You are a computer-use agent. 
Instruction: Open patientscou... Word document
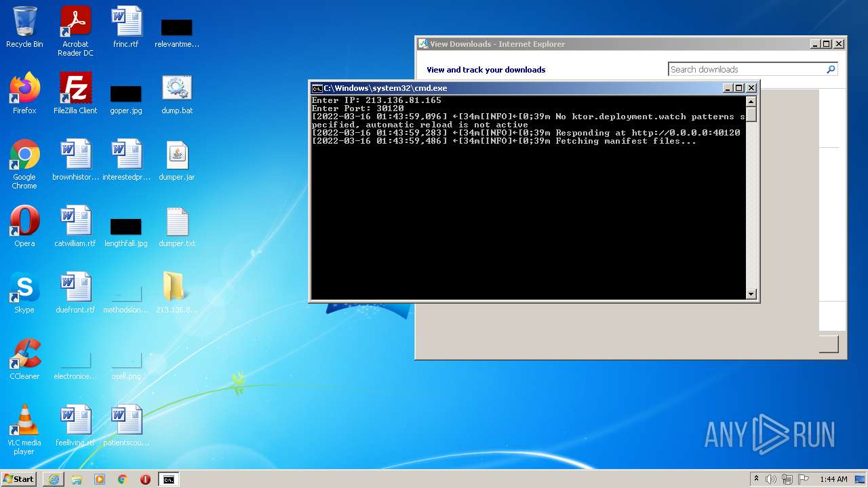[126, 426]
